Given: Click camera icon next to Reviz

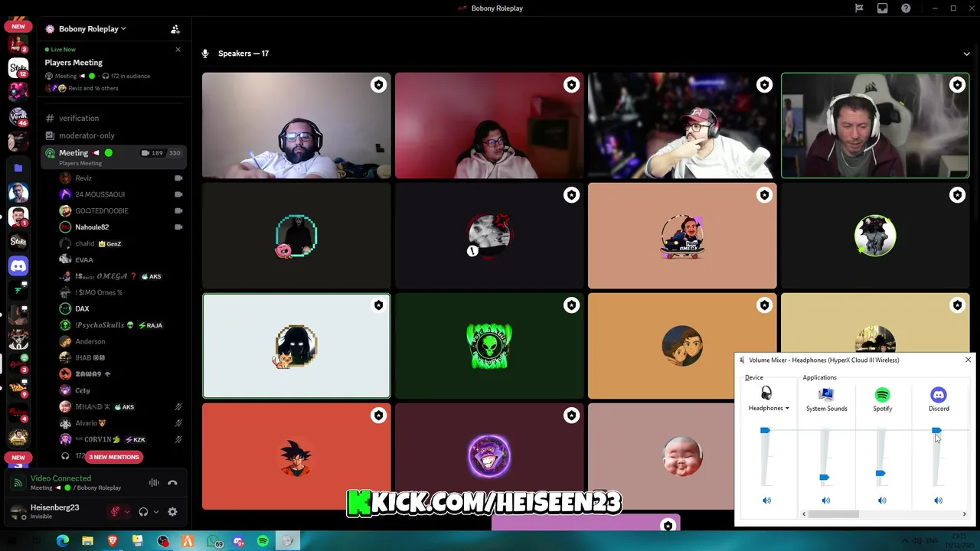Looking at the screenshot, I should pyautogui.click(x=178, y=178).
